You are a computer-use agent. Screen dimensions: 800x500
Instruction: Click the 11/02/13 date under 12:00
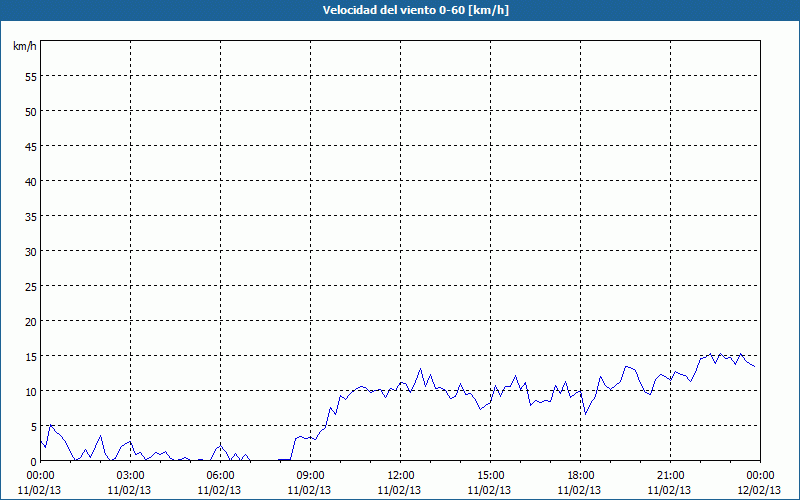pos(399,490)
